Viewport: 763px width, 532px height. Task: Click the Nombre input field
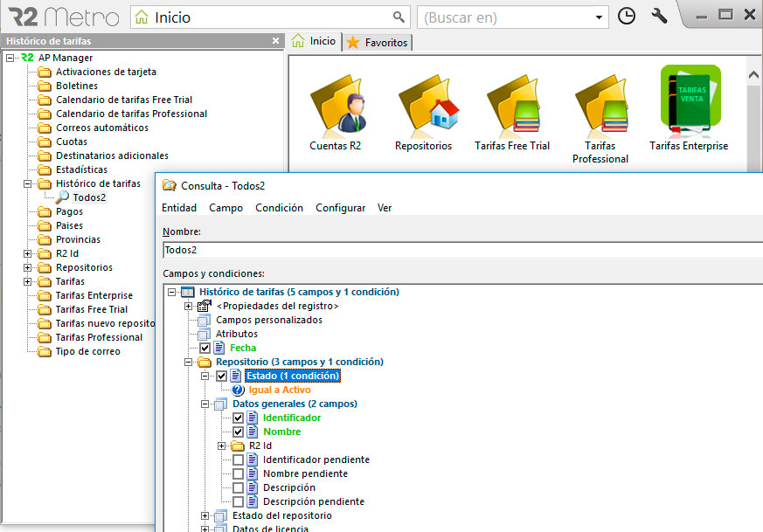pyautogui.click(x=462, y=250)
